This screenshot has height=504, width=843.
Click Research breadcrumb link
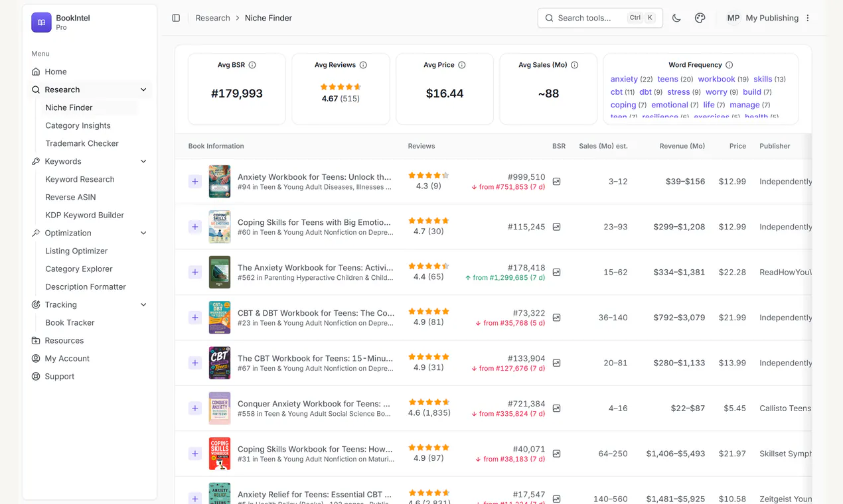coord(212,18)
